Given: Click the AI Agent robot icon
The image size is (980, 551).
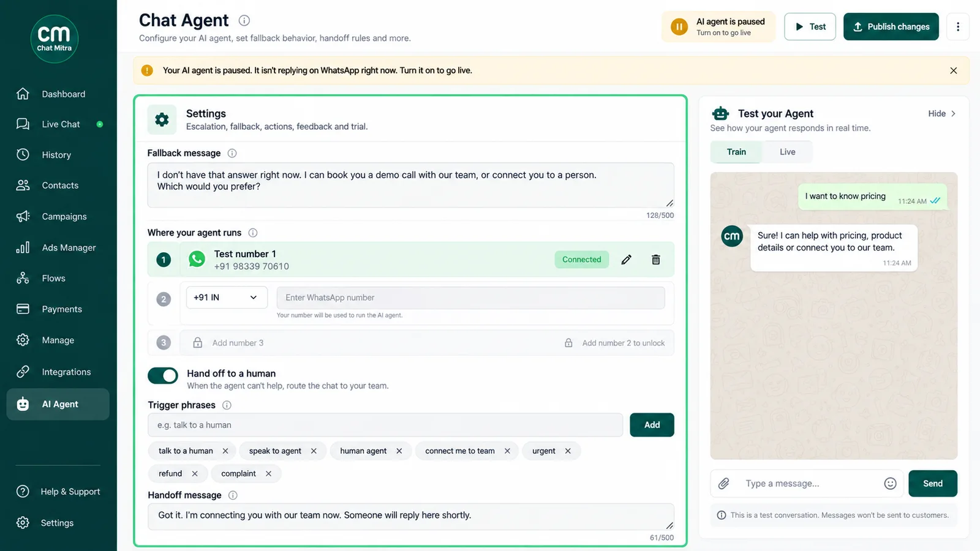Looking at the screenshot, I should (23, 404).
